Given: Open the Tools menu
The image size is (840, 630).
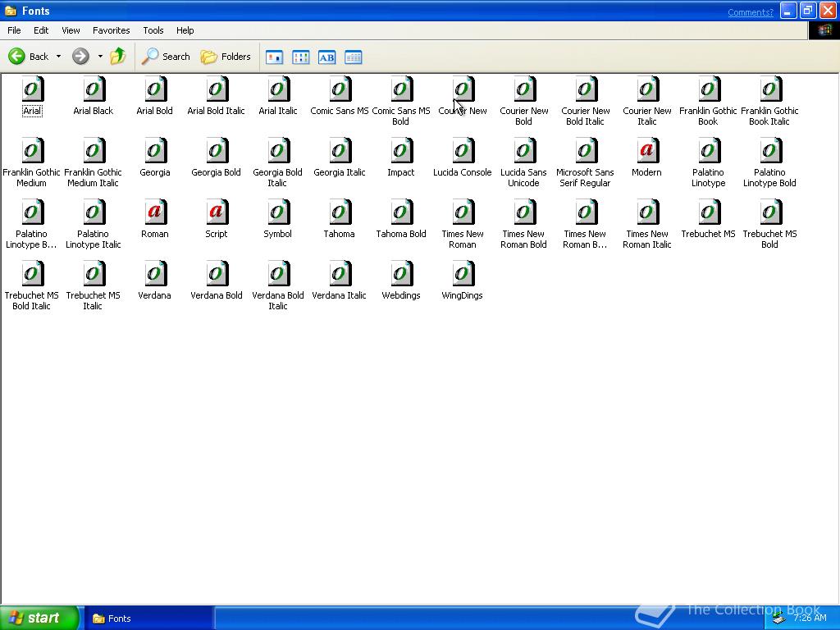Looking at the screenshot, I should pos(153,30).
